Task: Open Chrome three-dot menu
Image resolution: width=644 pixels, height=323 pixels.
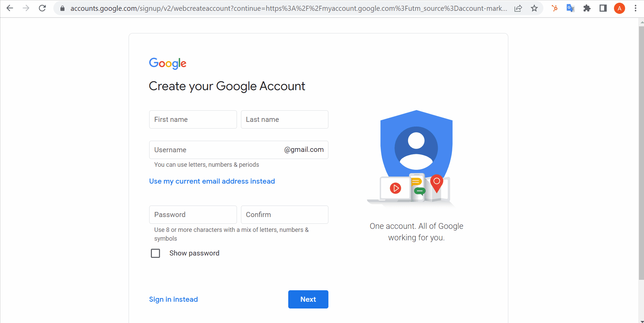Action: tap(636, 8)
